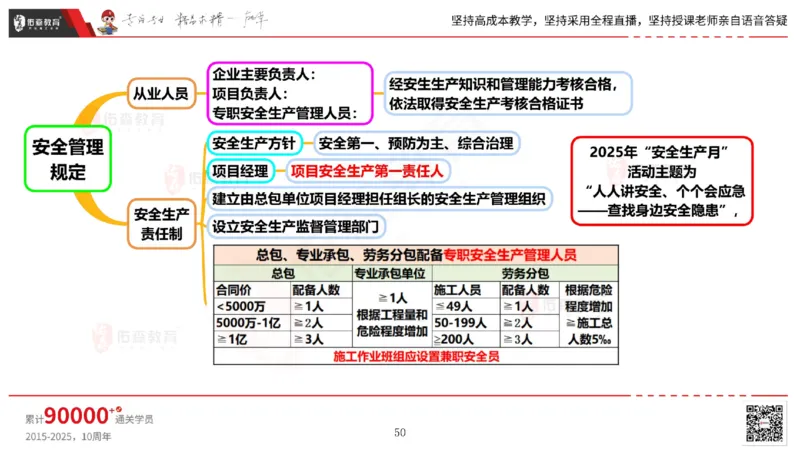The height and width of the screenshot is (450, 800).
Task: Click the cartoon mascot with red helmet
Action: point(108,22)
